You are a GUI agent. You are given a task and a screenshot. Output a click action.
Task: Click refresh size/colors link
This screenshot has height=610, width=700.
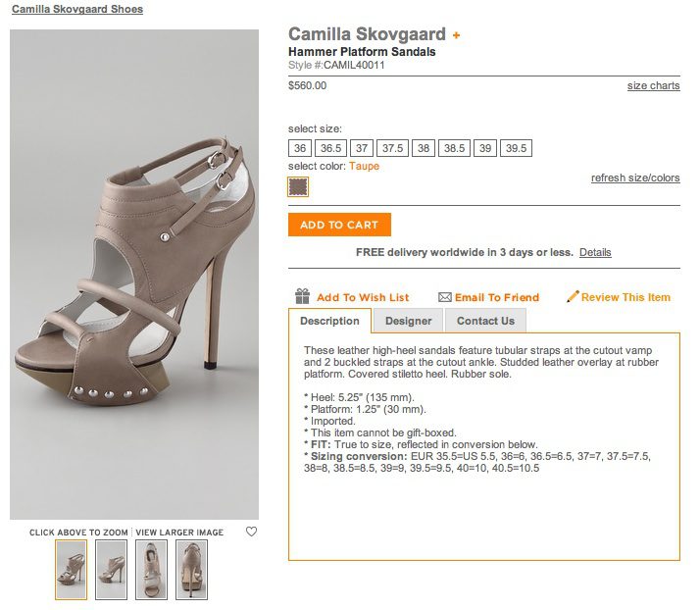(635, 178)
